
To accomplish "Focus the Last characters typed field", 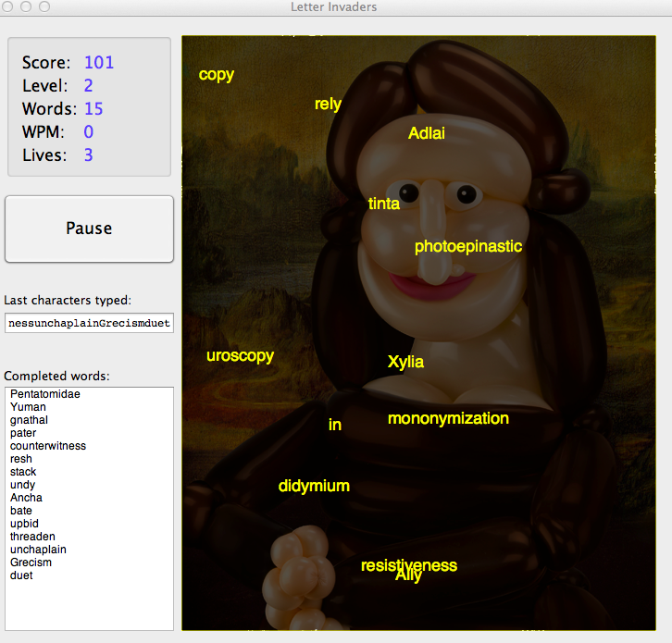I will [x=89, y=323].
